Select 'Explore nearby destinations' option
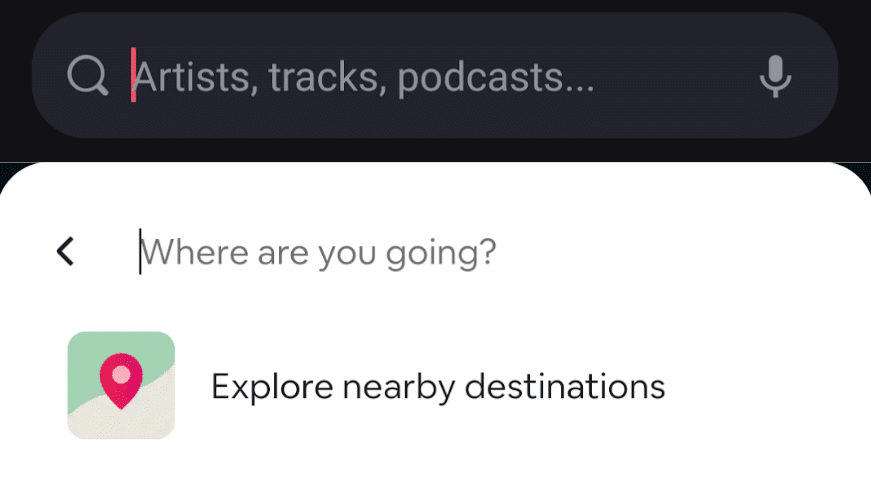Viewport: 871px width, 485px height. 438,386
